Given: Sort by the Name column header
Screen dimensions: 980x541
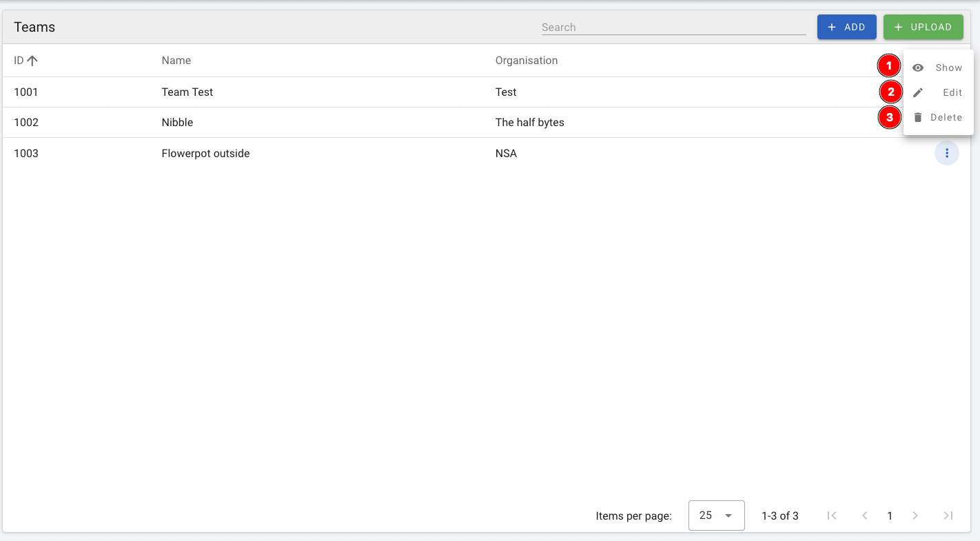Looking at the screenshot, I should pos(176,61).
